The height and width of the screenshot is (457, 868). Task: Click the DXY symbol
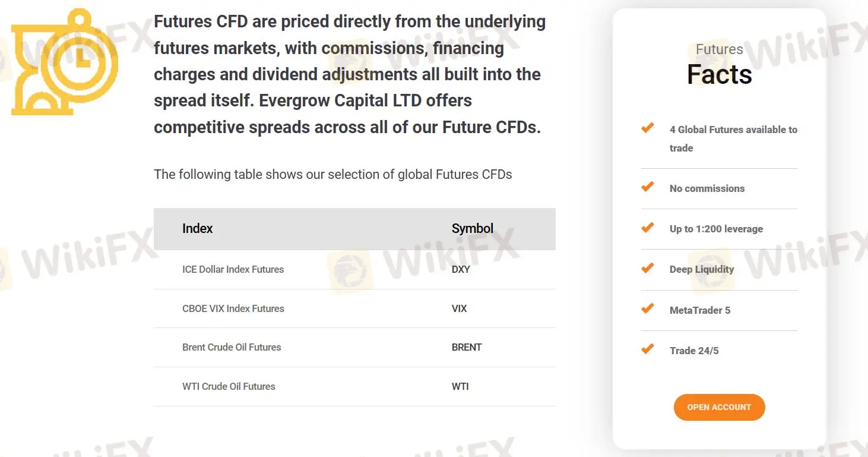(x=461, y=269)
